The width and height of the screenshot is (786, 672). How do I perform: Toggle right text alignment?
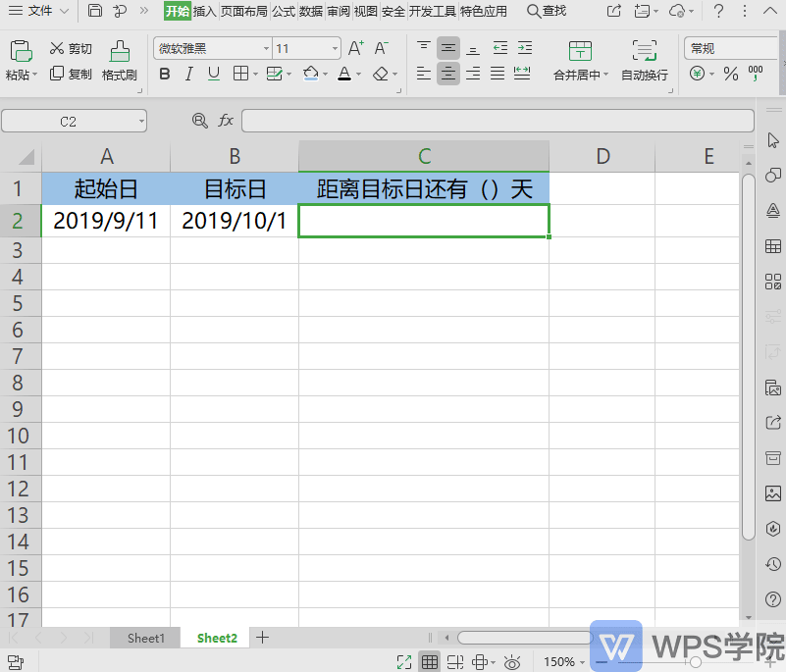coord(473,75)
